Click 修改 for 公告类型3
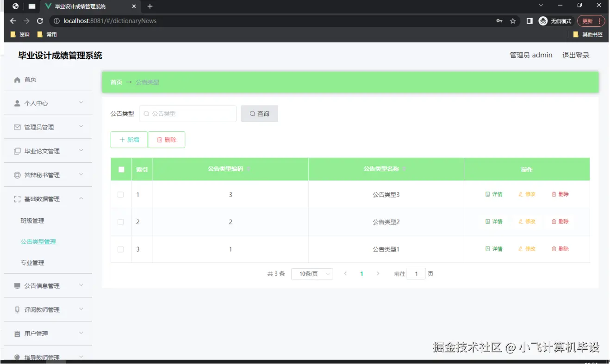This screenshot has width=610, height=364. (x=527, y=195)
